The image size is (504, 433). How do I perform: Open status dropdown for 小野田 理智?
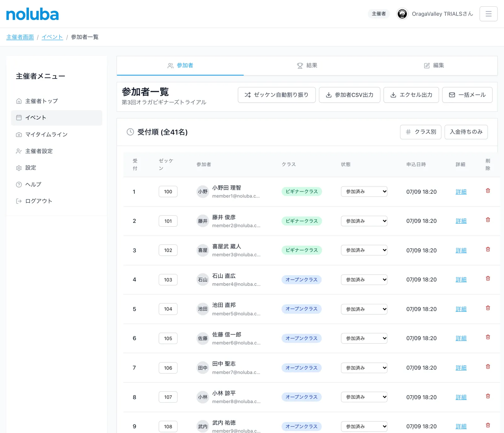364,191
